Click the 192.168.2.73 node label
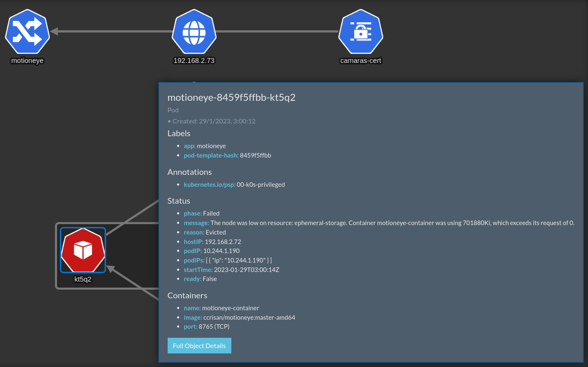The width and height of the screenshot is (588, 367). pos(194,60)
